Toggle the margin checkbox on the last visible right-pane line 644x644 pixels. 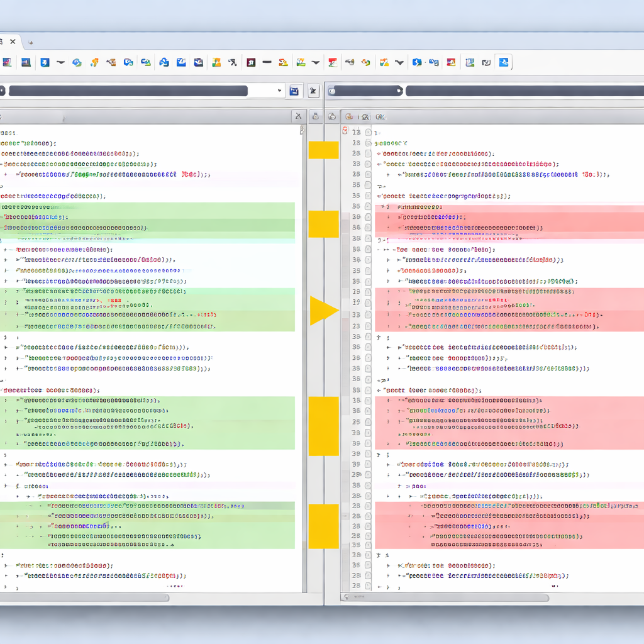click(368, 586)
